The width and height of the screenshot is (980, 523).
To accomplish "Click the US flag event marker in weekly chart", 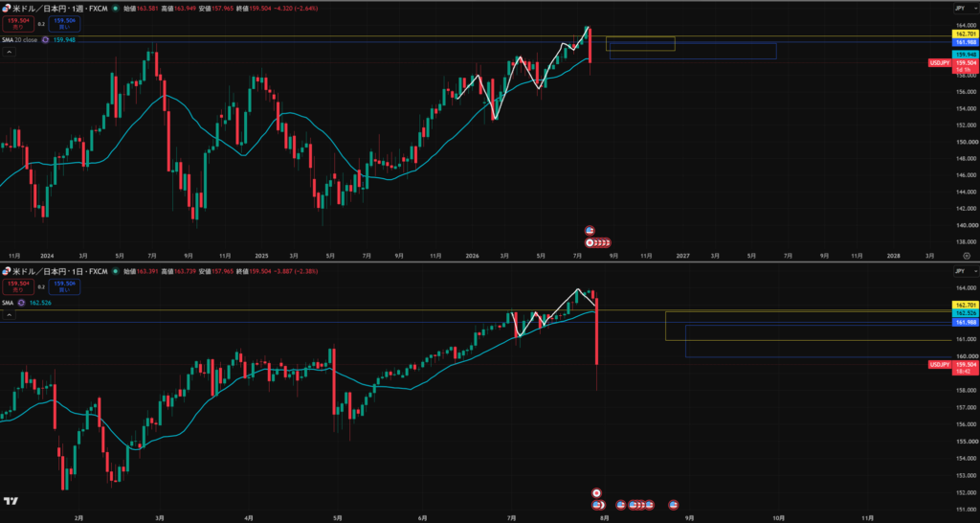I will [x=589, y=230].
